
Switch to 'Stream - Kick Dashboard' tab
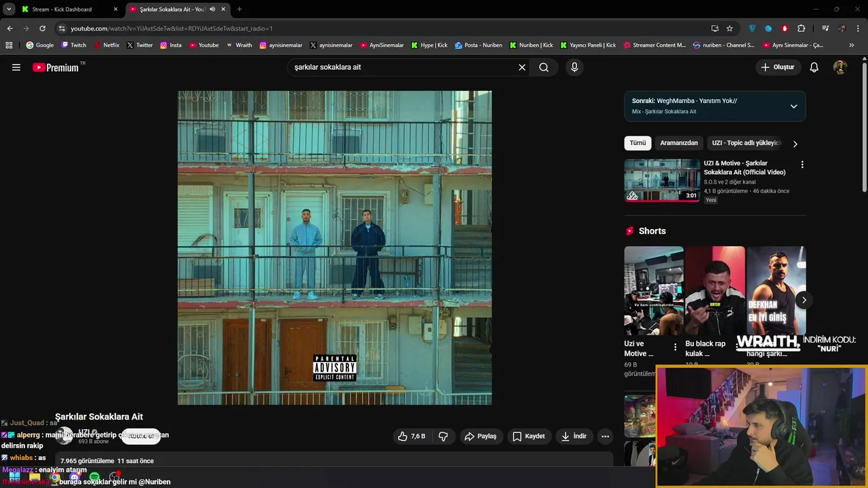(62, 9)
